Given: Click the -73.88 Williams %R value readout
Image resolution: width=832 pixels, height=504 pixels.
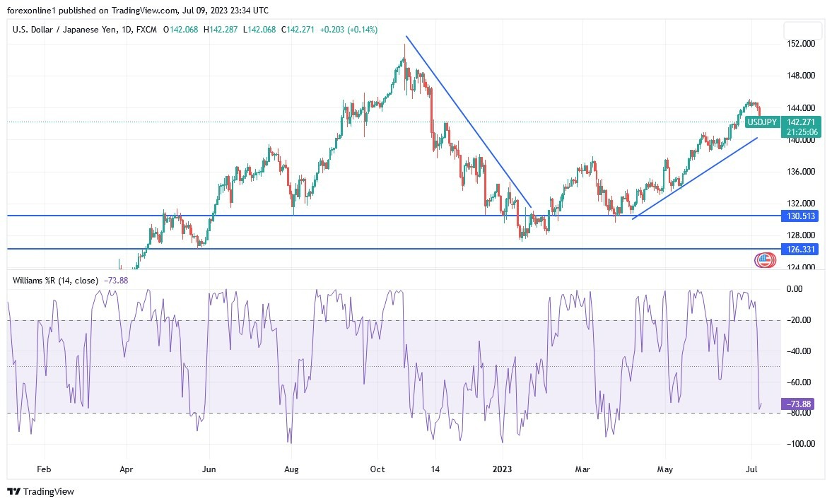Looking at the screenshot, I should tap(115, 281).
